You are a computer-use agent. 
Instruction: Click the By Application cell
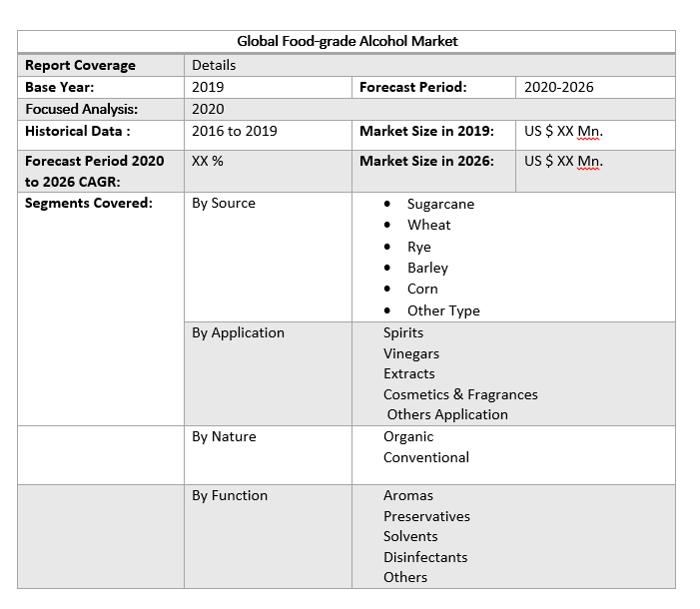pos(238,332)
